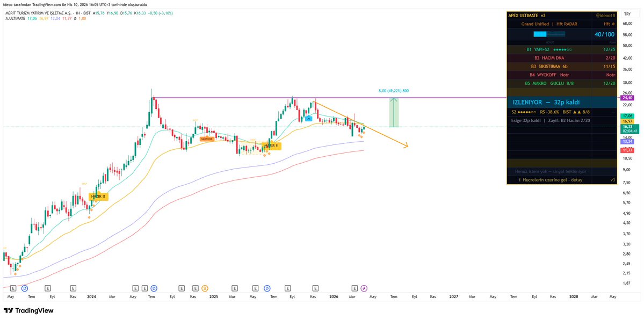Click the blue D dividend marker near Tem 2024
Image resolution: width=644 pixels, height=320 pixels.
[154, 288]
